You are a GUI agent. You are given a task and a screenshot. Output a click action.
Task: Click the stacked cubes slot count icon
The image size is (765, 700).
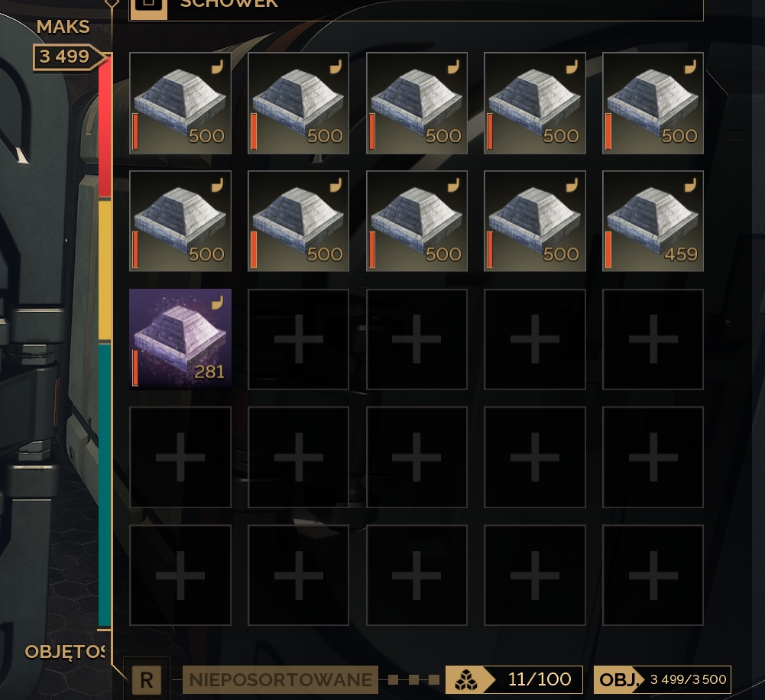point(466,679)
